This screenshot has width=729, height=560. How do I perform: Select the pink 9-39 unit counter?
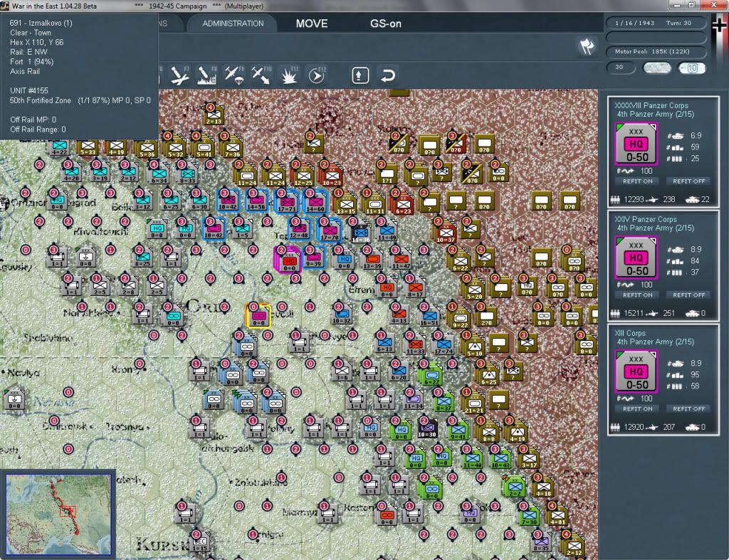coord(314,258)
